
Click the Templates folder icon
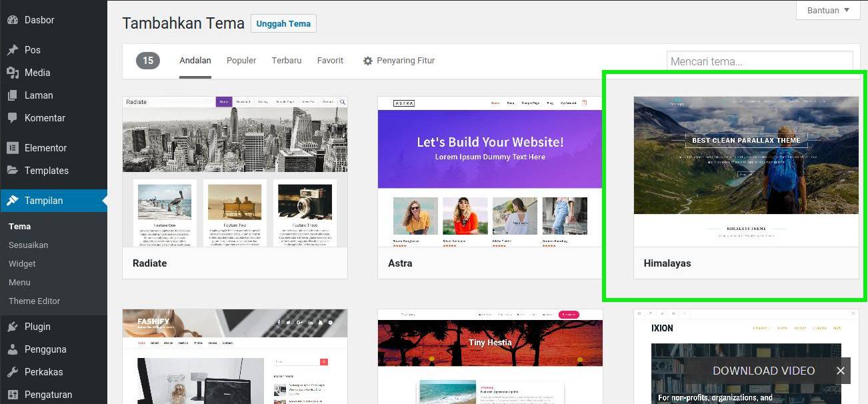(x=13, y=171)
